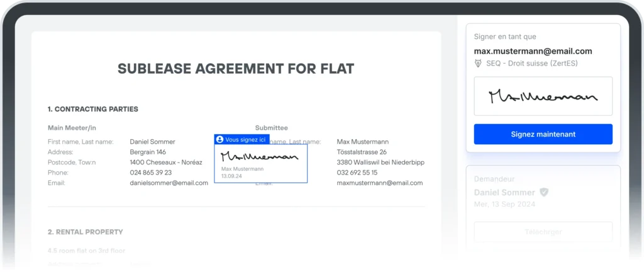Click the phone number 024 865 39 23
The width and height of the screenshot is (644, 274).
coord(150,173)
